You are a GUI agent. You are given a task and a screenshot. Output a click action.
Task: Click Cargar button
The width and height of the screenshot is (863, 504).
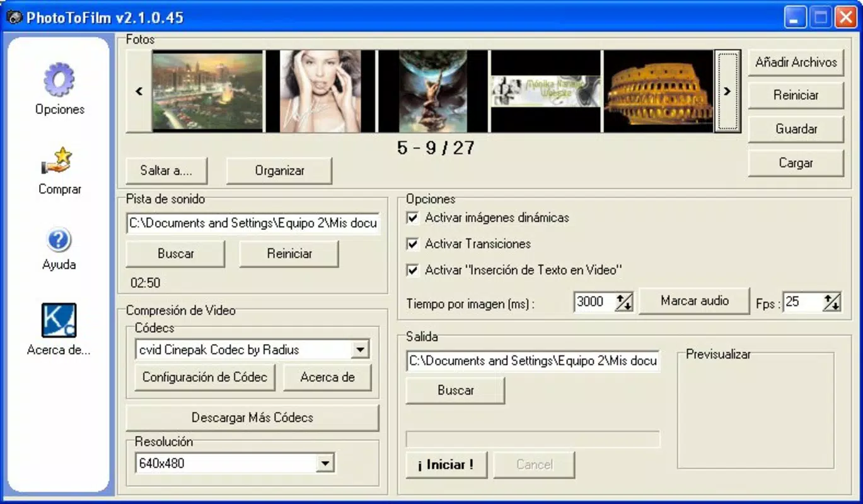pos(796,163)
